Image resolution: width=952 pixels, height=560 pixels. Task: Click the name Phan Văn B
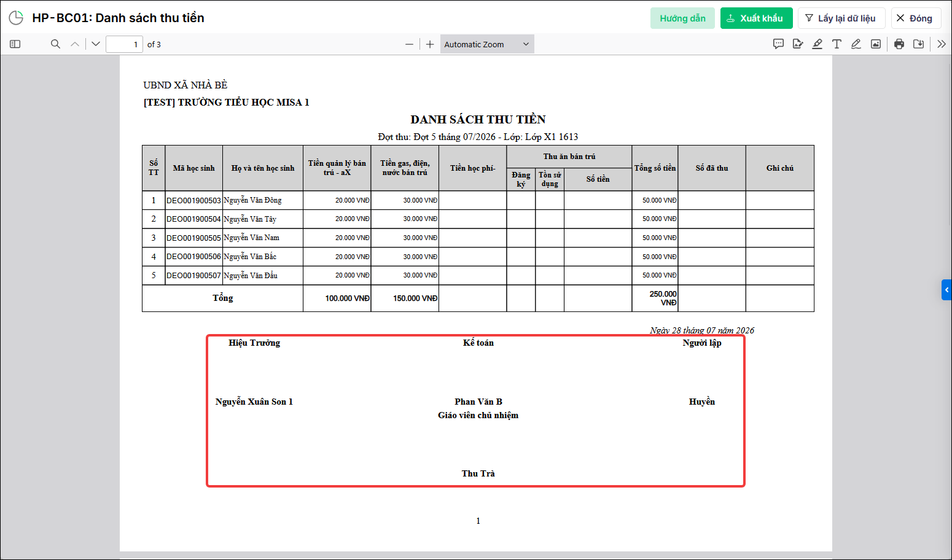(478, 402)
